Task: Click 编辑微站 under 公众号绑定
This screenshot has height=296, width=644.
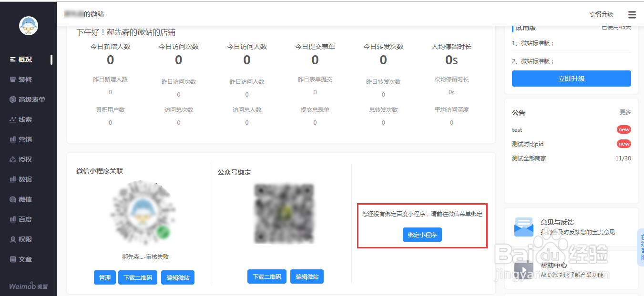Action: tap(307, 276)
